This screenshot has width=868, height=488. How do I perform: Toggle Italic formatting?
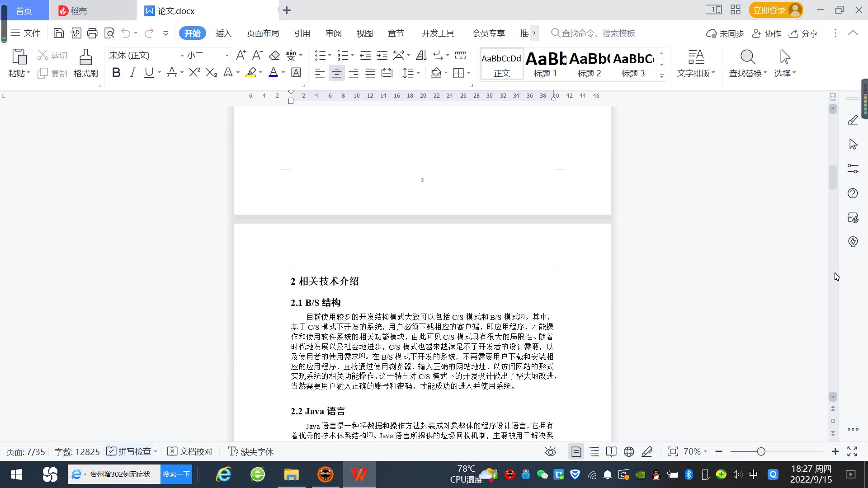click(132, 73)
